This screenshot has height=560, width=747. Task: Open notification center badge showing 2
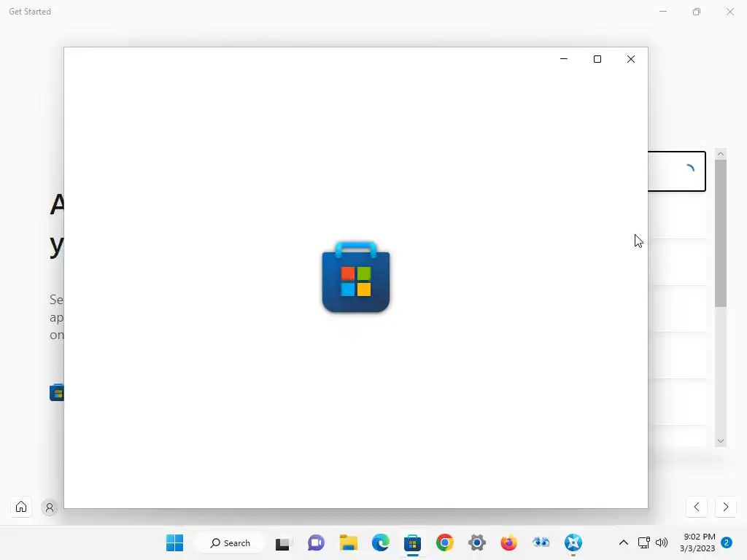pos(727,542)
